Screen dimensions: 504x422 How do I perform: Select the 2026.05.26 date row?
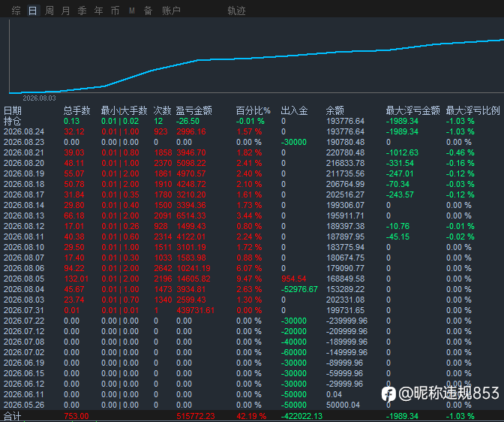coord(24,405)
